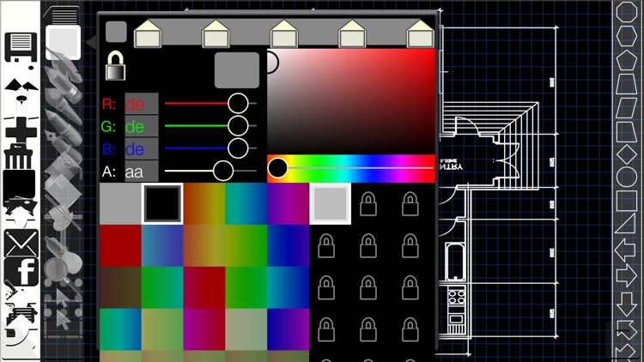Pick the solid dark red swatch

[120, 246]
